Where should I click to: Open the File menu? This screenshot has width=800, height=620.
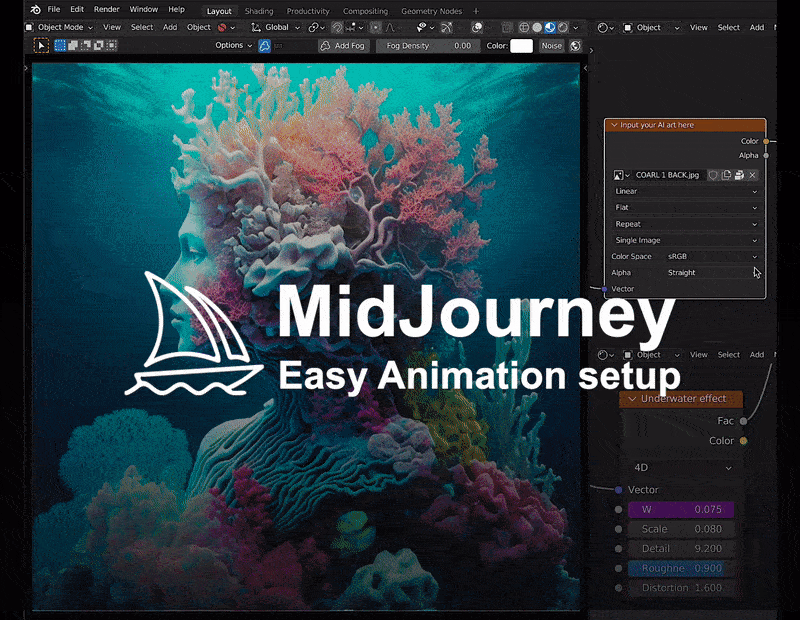(x=54, y=9)
